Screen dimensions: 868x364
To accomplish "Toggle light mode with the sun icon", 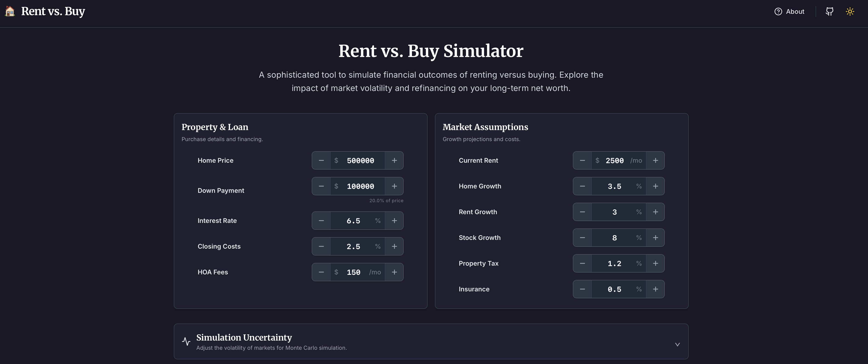I will pos(850,11).
